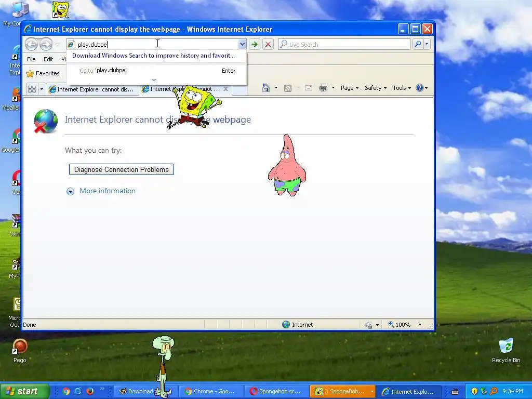Image resolution: width=532 pixels, height=399 pixels.
Task: Click the red Stop loading button
Action: (x=268, y=44)
